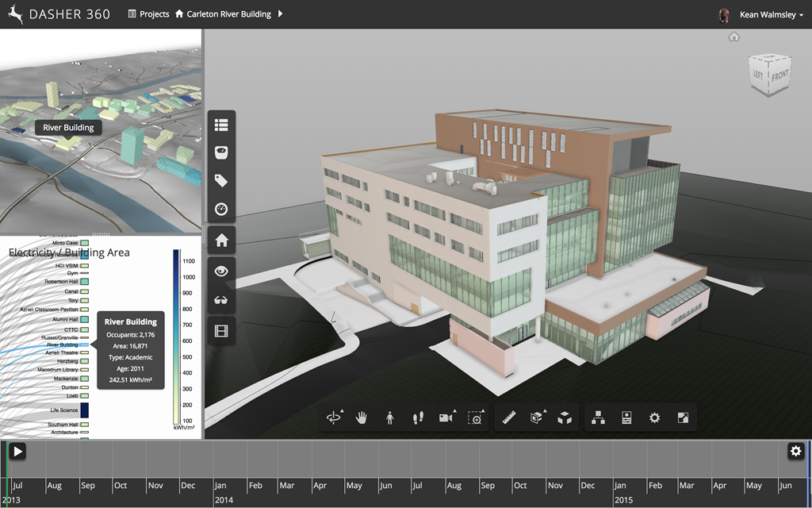Screen dimensions: 812x508
Task: Open the tag panel in sidebar
Action: (x=221, y=181)
